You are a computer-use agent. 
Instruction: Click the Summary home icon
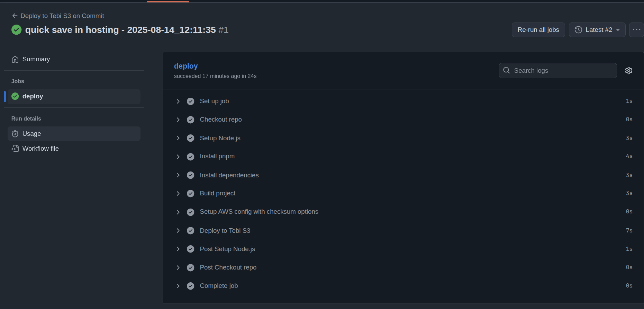click(x=15, y=59)
